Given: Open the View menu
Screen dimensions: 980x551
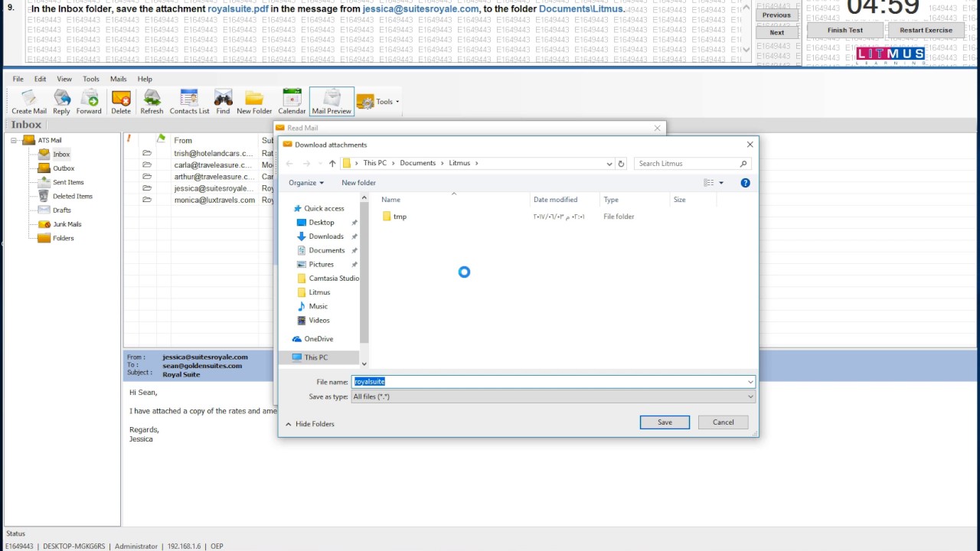Looking at the screenshot, I should (x=64, y=79).
